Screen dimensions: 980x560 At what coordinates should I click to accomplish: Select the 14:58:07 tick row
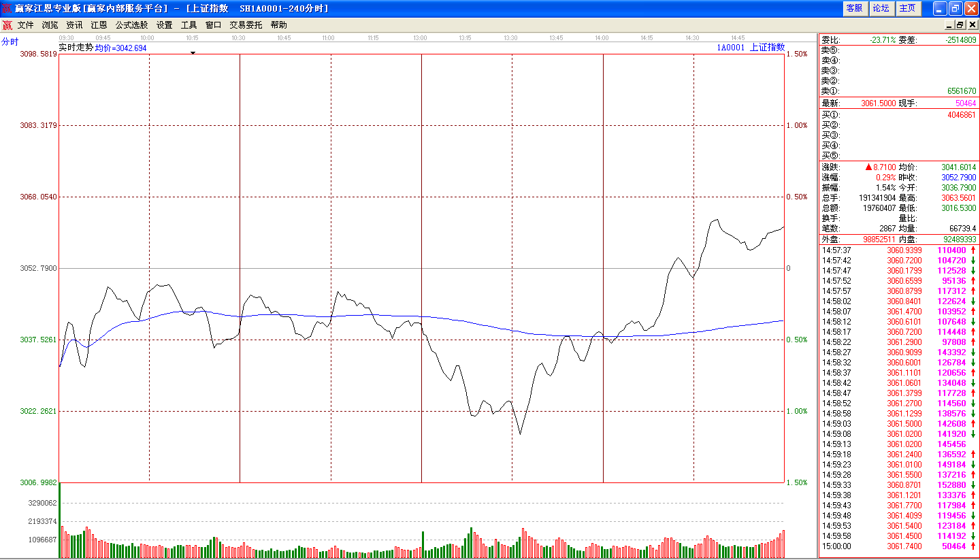(899, 312)
